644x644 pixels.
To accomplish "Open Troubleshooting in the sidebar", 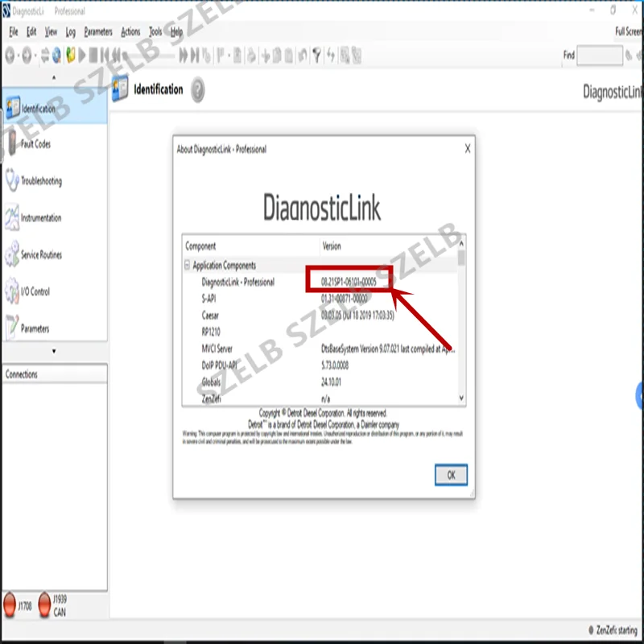I will [x=55, y=180].
